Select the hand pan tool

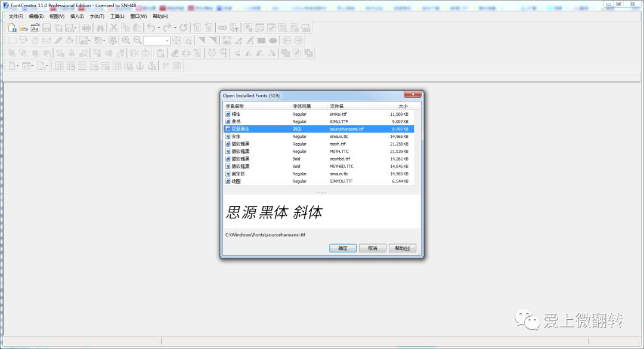coord(35,41)
